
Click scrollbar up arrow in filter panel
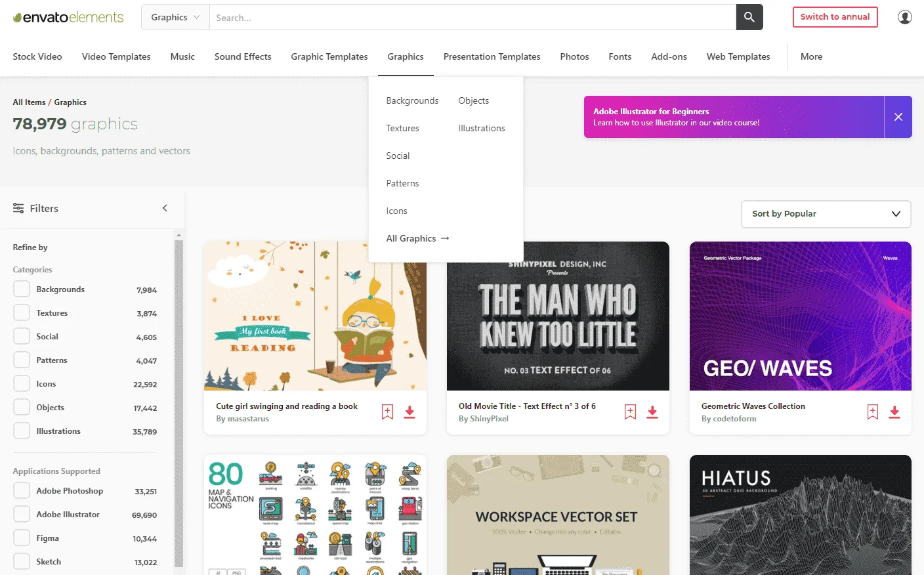tap(178, 234)
